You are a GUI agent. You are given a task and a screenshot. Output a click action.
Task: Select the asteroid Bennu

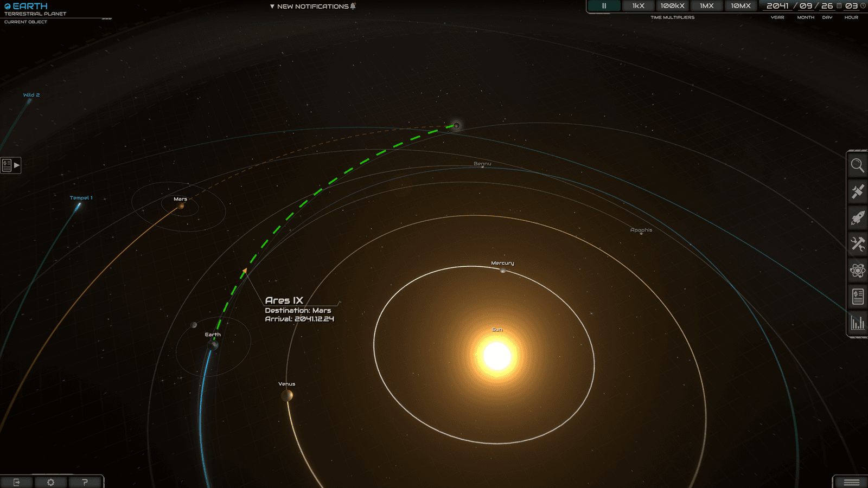[482, 167]
